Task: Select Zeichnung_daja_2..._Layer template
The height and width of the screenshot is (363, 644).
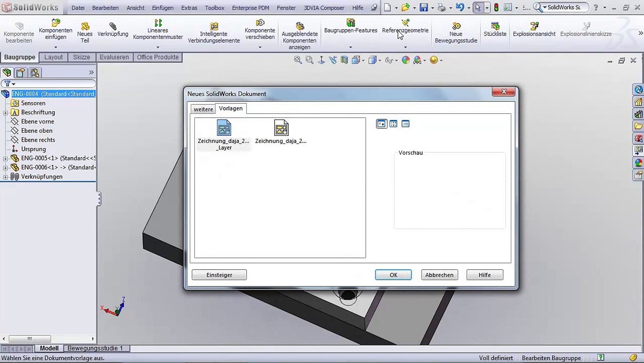Action: pos(224,135)
